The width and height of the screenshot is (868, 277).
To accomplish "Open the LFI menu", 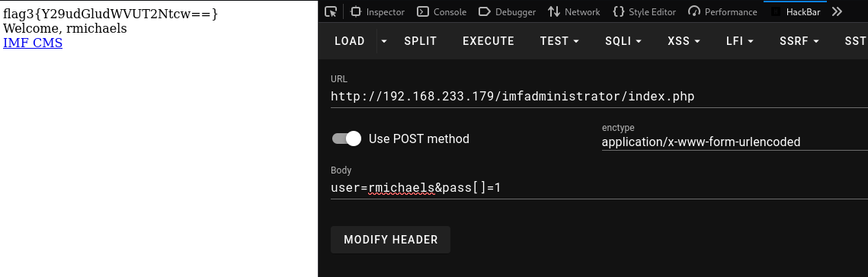I will click(740, 41).
